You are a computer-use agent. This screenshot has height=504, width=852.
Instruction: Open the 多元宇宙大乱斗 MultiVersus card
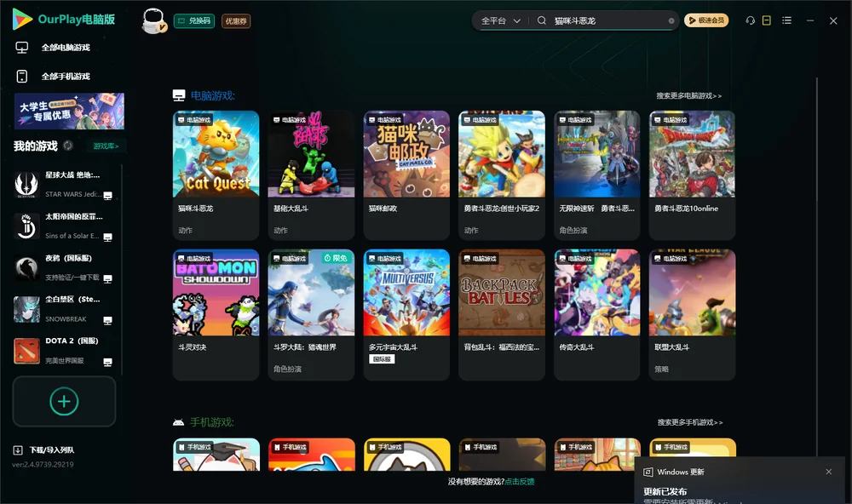pos(406,314)
